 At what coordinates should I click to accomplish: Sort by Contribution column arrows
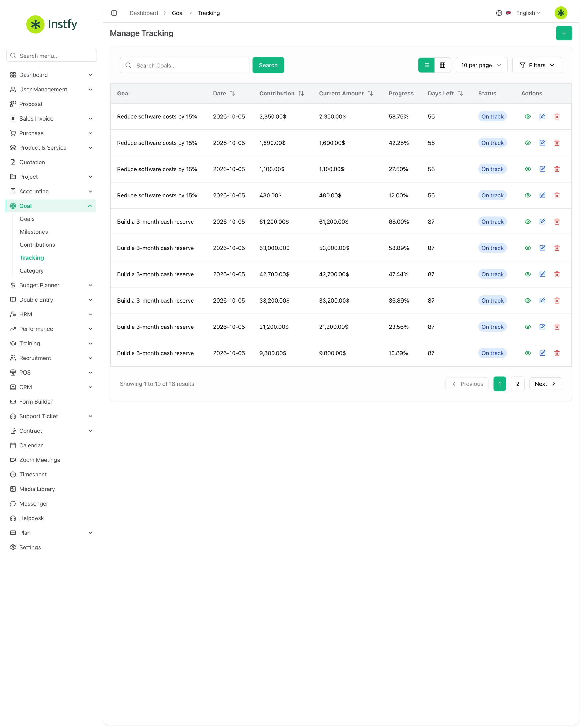pos(301,94)
